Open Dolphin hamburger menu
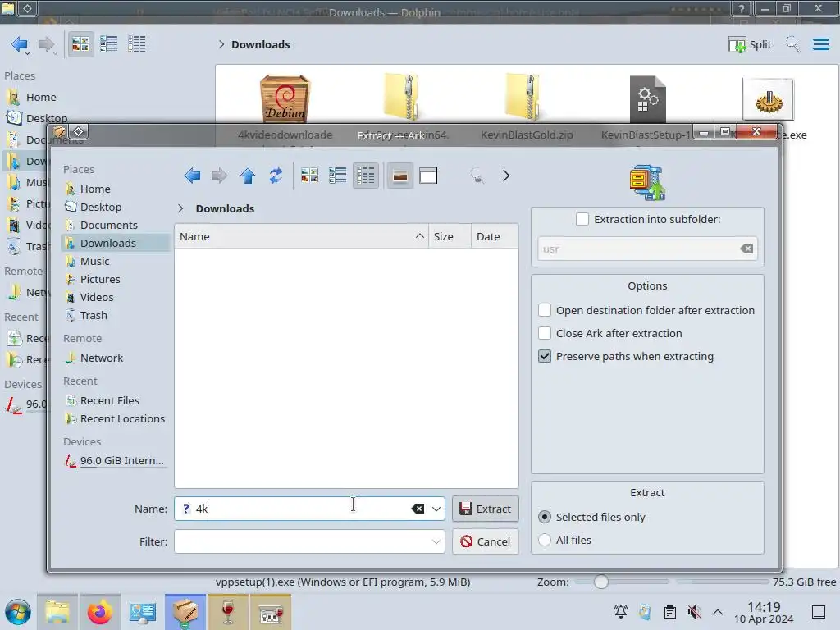Image resolution: width=840 pixels, height=630 pixels. pos(820,44)
